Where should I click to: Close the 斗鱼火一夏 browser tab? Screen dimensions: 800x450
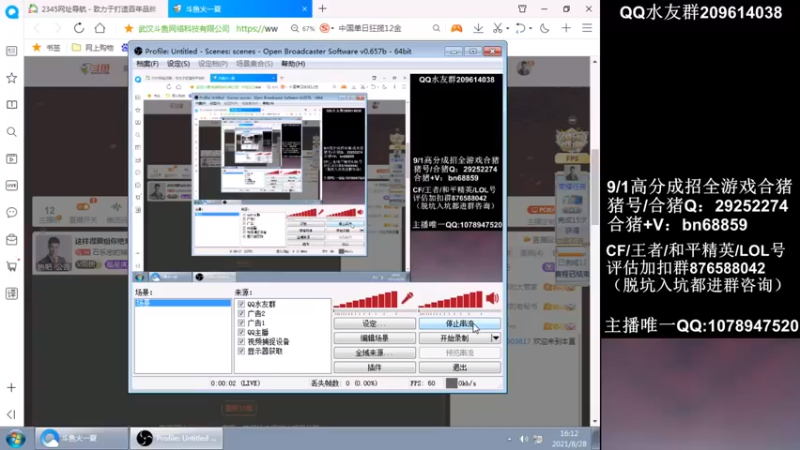tap(305, 9)
